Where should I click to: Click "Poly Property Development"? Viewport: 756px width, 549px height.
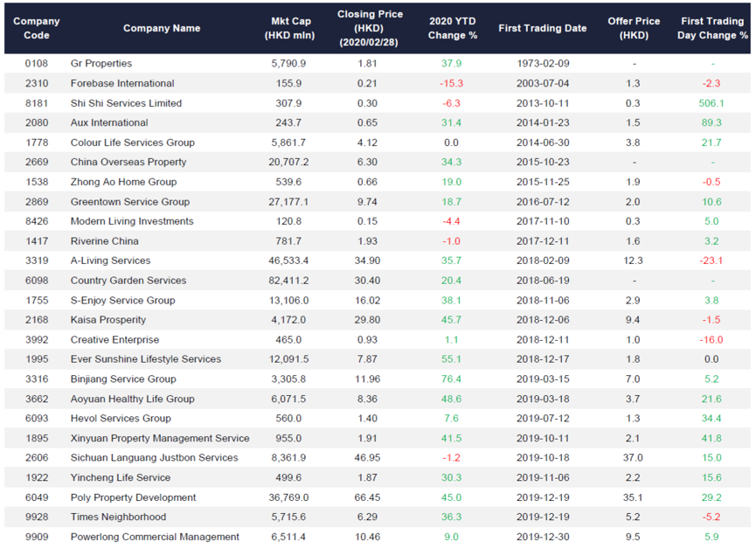click(x=133, y=497)
